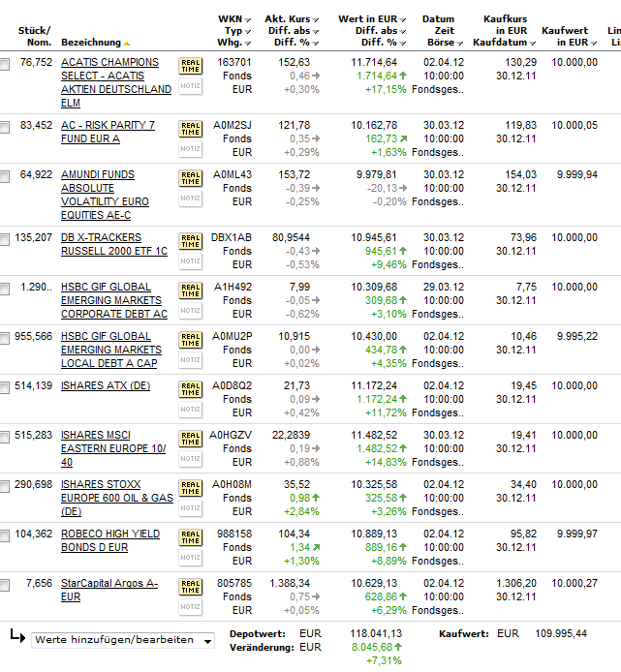Open Notiz for HSBC Local Debt A Cap
Image resolution: width=621 pixels, height=672 pixels.
[x=191, y=360]
